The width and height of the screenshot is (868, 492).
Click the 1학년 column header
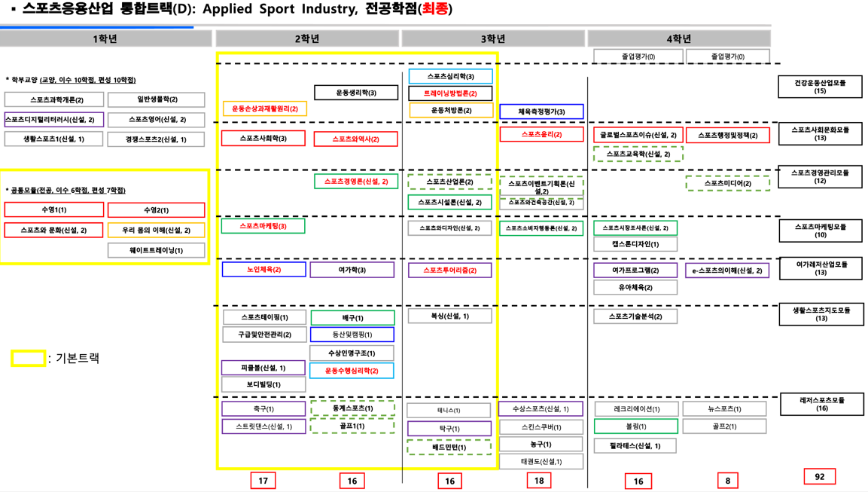click(x=105, y=38)
